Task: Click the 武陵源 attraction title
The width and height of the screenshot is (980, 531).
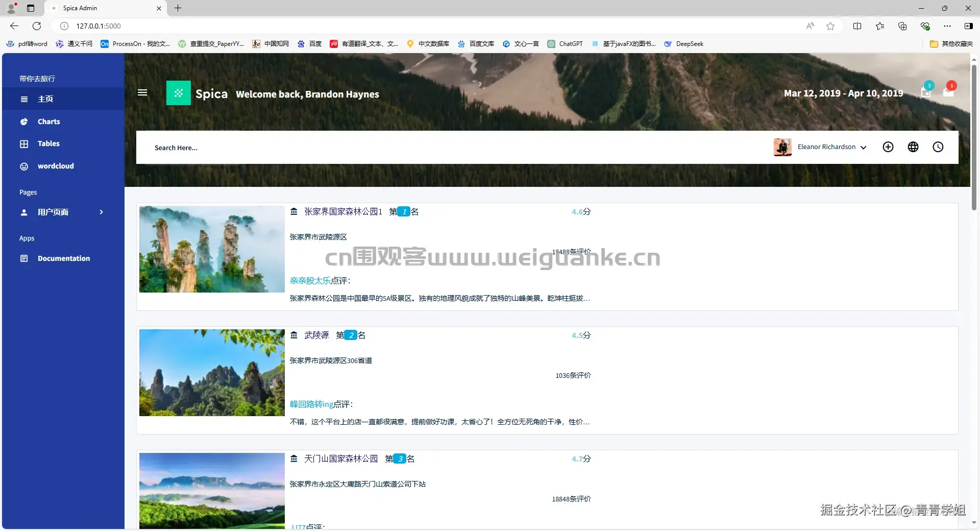Action: (316, 335)
